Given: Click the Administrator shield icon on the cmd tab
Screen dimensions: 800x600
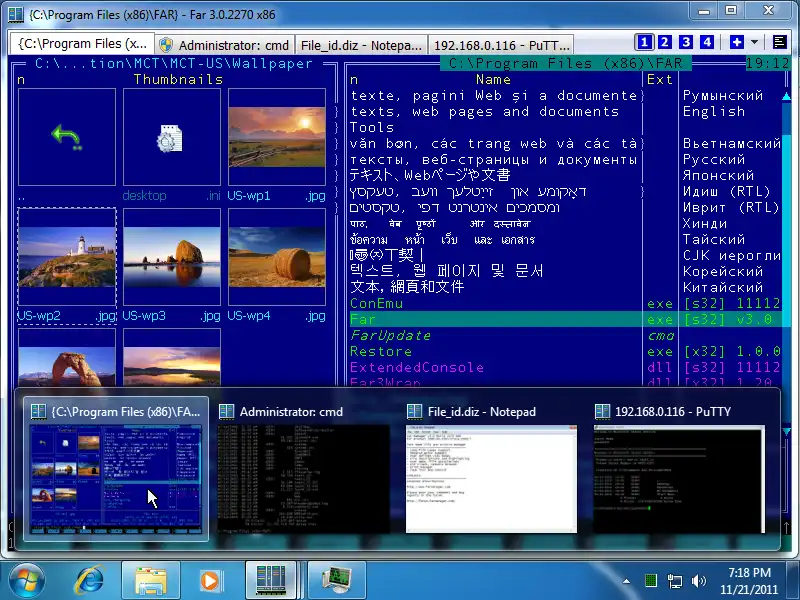Looking at the screenshot, I should 165,45.
